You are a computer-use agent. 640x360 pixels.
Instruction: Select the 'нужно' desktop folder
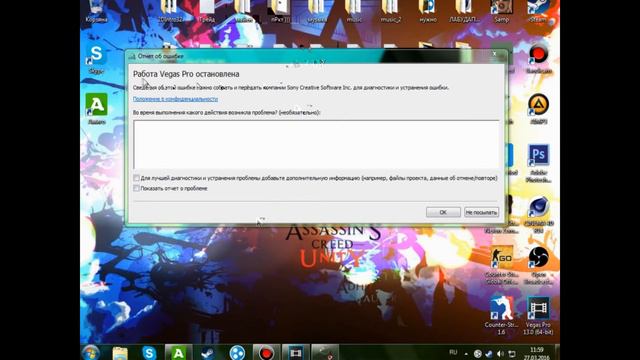click(x=427, y=11)
